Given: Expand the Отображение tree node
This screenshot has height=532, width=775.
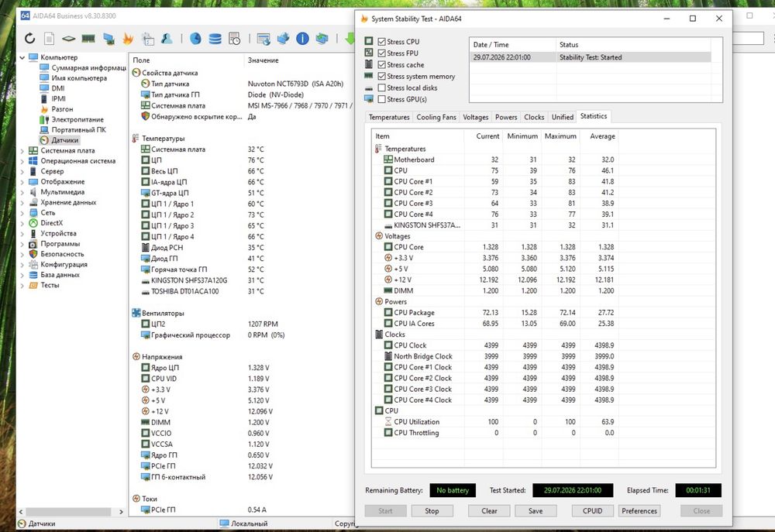Looking at the screenshot, I should pyautogui.click(x=22, y=182).
